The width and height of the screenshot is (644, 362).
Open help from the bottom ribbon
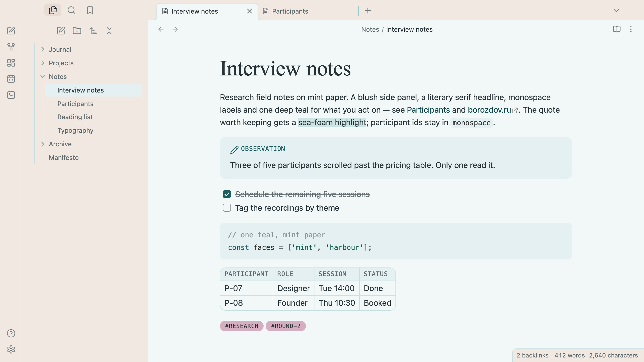pos(11,333)
